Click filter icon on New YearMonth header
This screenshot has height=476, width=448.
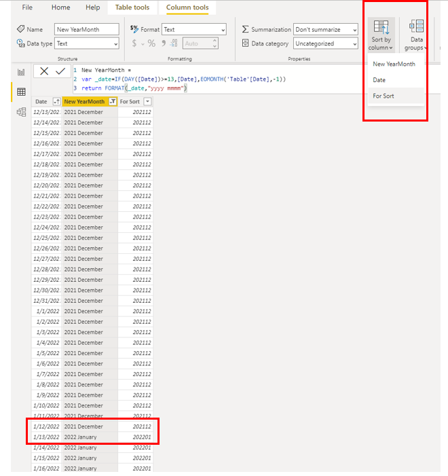coord(113,102)
